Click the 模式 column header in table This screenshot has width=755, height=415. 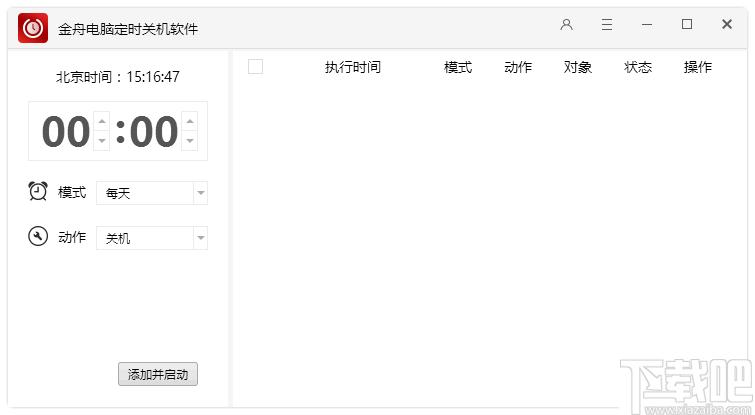click(457, 67)
